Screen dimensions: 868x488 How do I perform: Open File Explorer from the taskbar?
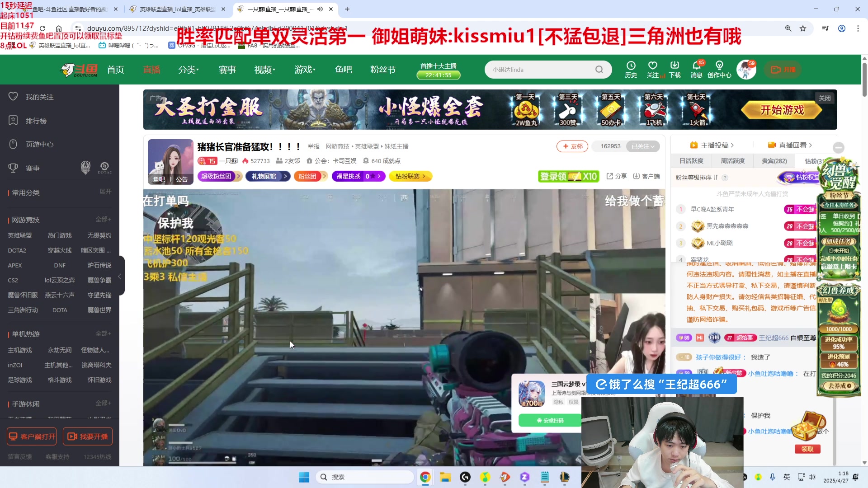click(445, 477)
